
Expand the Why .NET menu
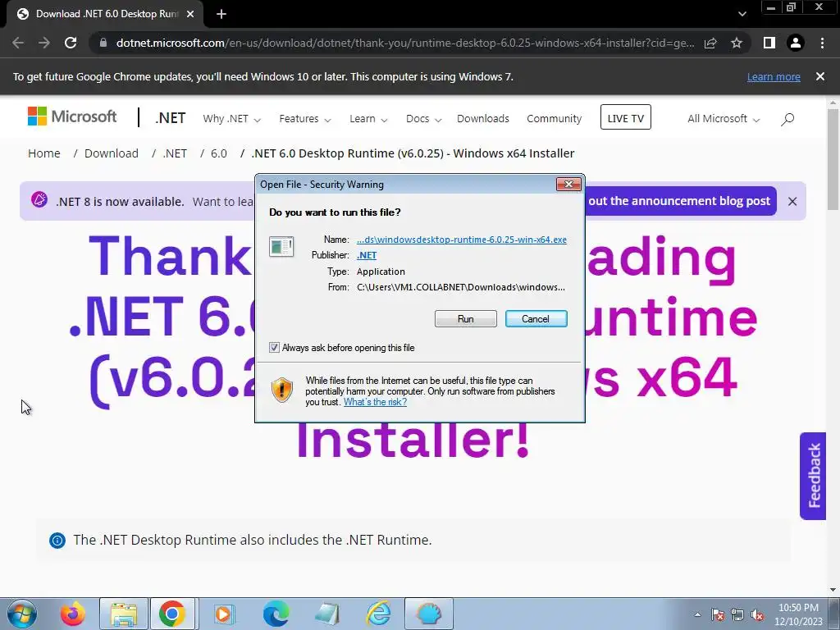pyautogui.click(x=231, y=119)
